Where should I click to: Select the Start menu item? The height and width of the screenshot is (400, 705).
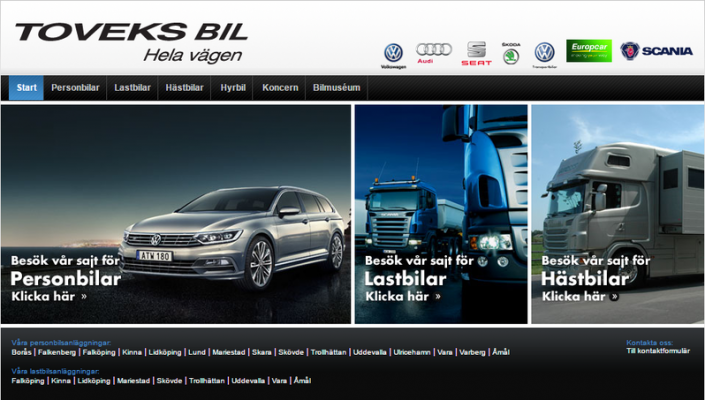[x=27, y=88]
